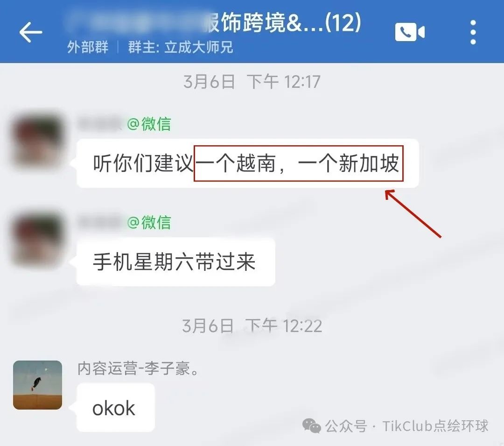Select the okok message bubble
The image size is (504, 446).
coord(116,408)
